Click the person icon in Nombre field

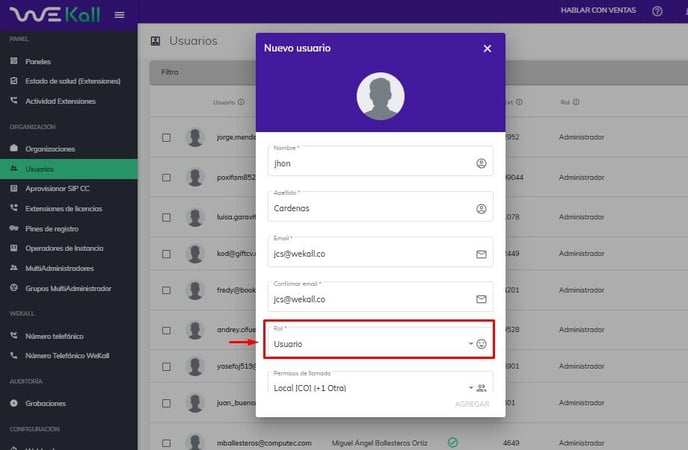point(481,163)
